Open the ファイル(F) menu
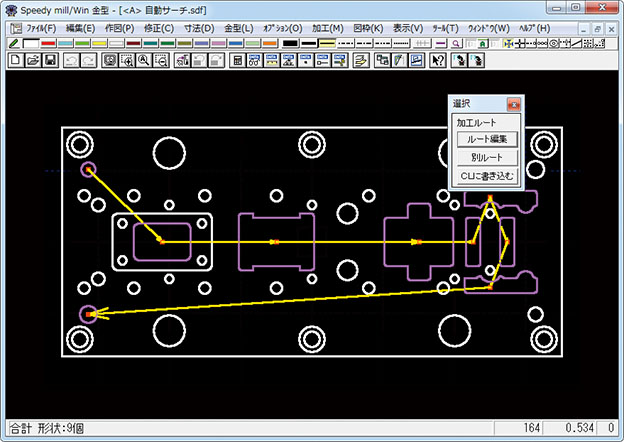The width and height of the screenshot is (624, 442). point(42,28)
